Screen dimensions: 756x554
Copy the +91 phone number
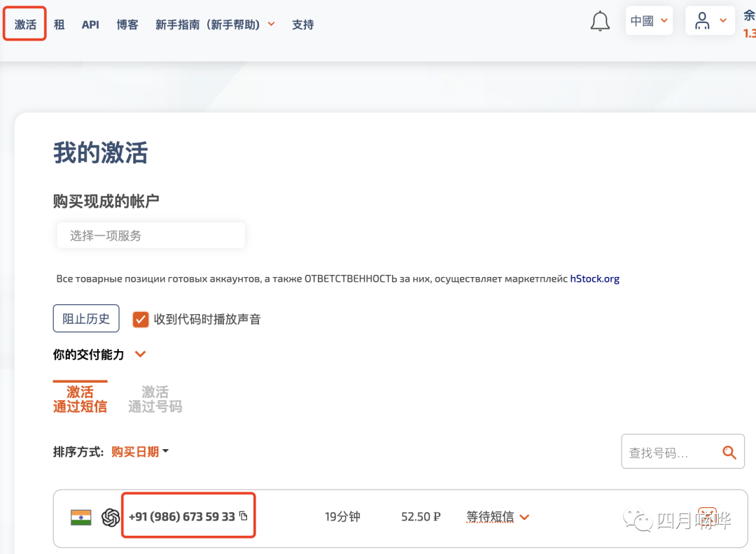tap(244, 516)
